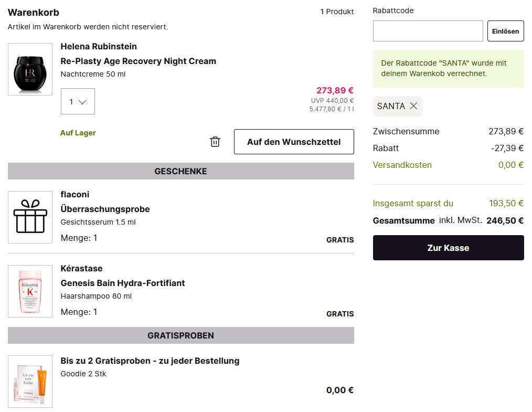Click the Helena Rubinstein brand name
This screenshot has height=412, width=532.
tap(99, 46)
